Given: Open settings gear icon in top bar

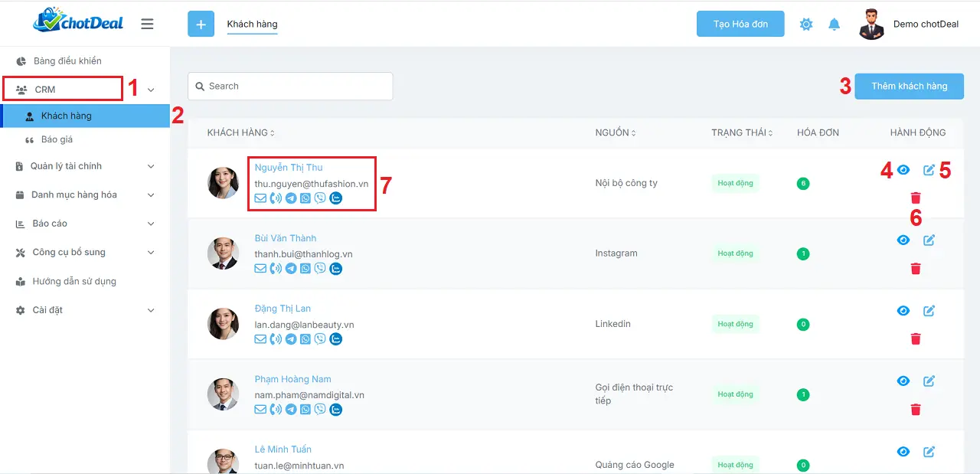Looking at the screenshot, I should (806, 25).
